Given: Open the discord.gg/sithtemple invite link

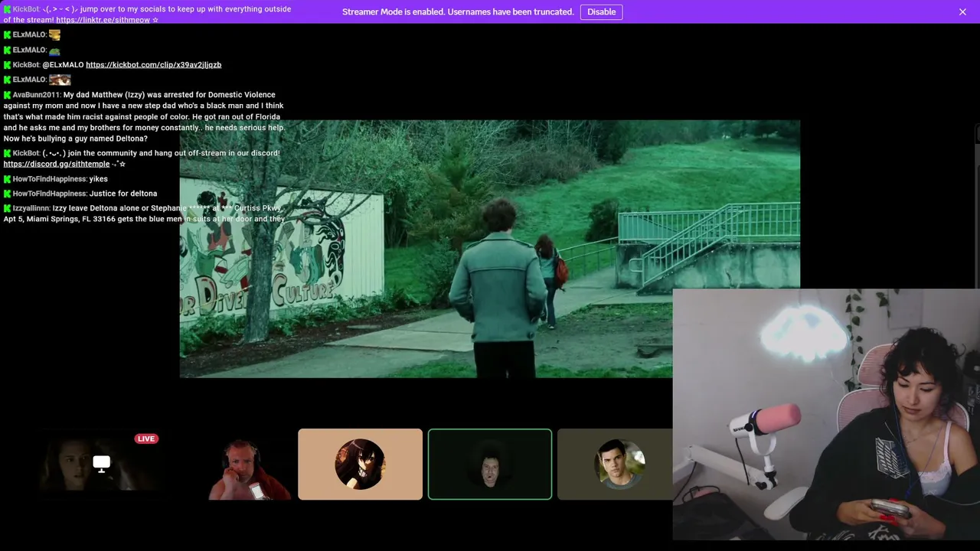Looking at the screenshot, I should pyautogui.click(x=57, y=164).
